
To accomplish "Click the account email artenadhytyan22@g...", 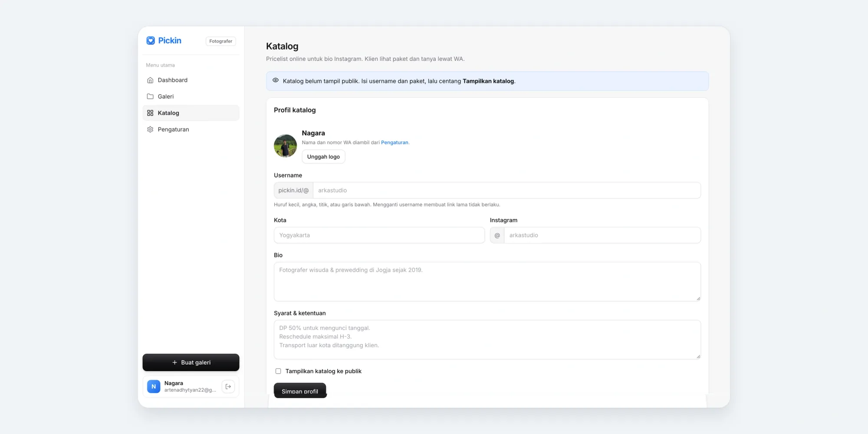I will (x=190, y=390).
